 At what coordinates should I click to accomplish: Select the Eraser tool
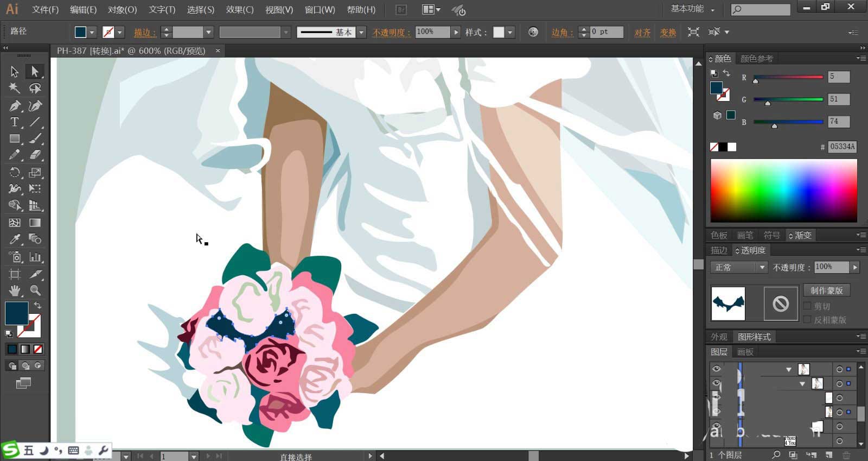pos(35,155)
